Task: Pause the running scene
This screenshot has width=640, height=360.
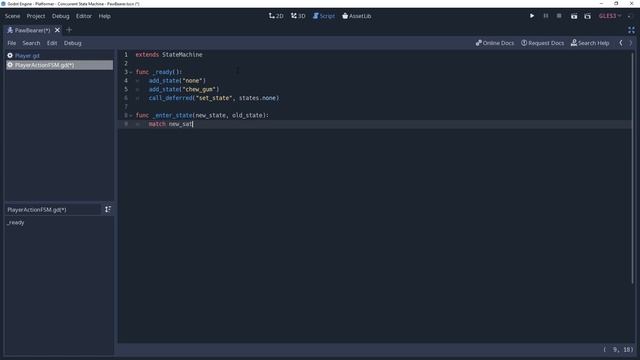Action: tap(546, 16)
